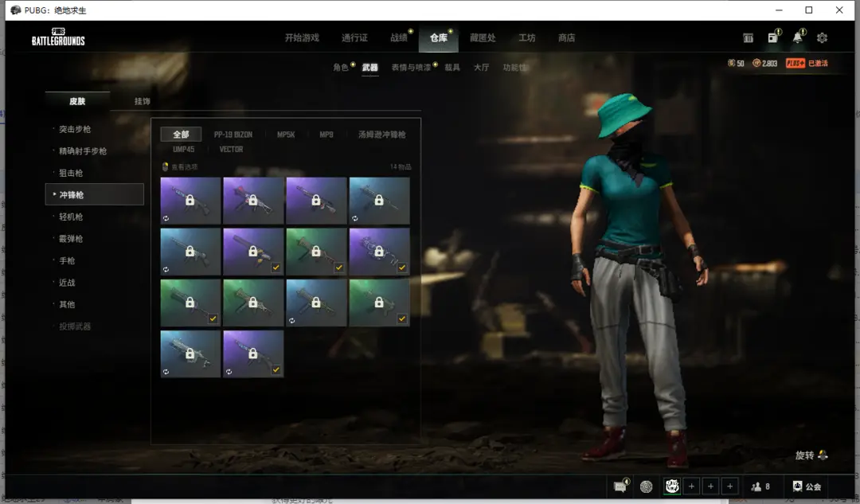860x504 pixels.
Task: Toggle checkbox on second skin in fourth row
Action: (x=276, y=369)
